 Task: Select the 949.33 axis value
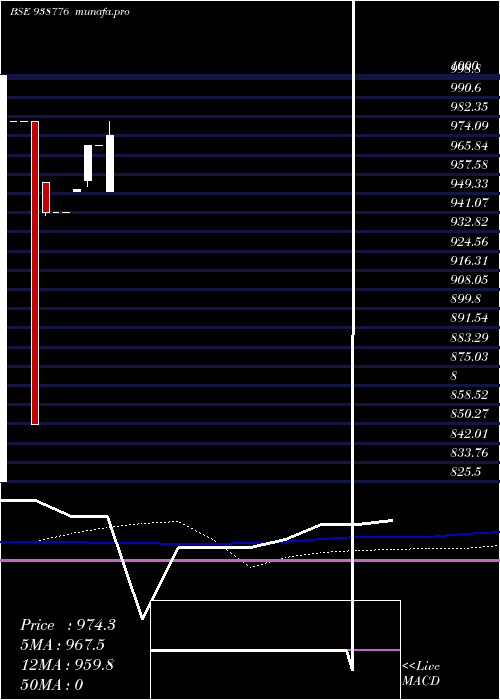pyautogui.click(x=469, y=184)
